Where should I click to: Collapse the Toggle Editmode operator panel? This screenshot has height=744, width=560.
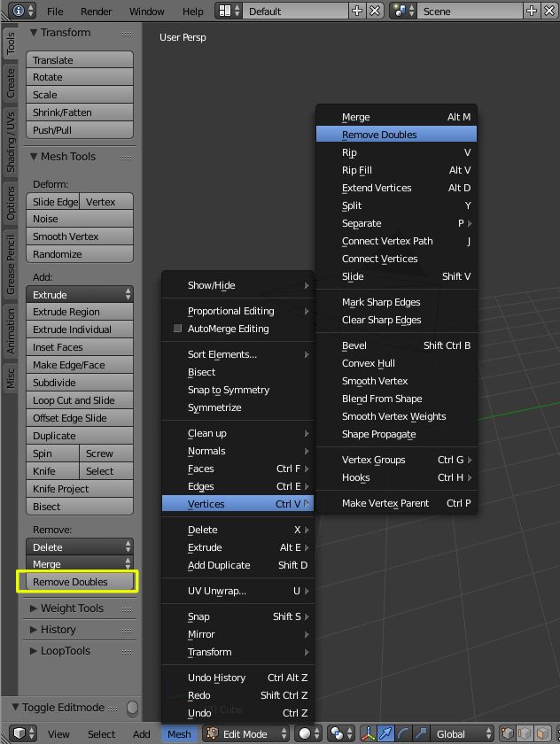pyautogui.click(x=15, y=707)
